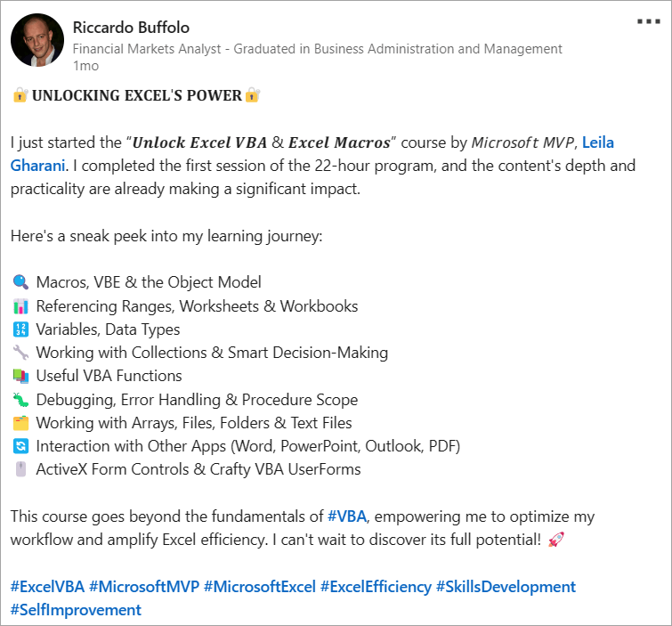
Task: Open the three-dot post options menu
Action: click(649, 21)
